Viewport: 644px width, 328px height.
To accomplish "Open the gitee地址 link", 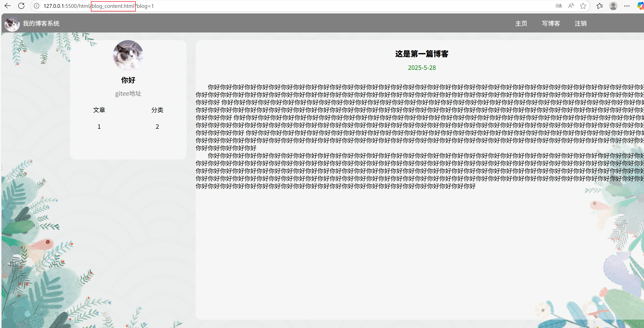I will (128, 94).
